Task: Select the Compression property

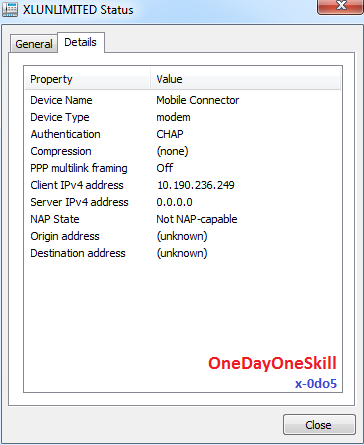Action: pos(61,151)
